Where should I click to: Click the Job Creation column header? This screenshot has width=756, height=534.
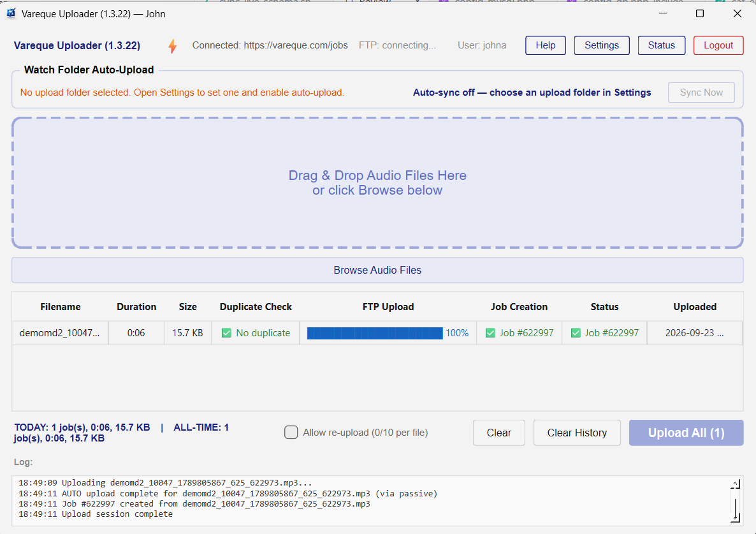point(519,307)
